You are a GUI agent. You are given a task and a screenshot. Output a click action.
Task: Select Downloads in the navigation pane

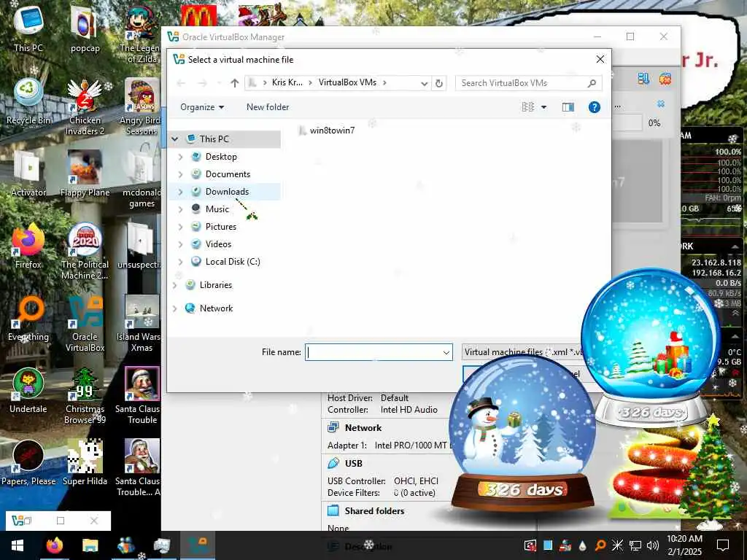pos(228,192)
